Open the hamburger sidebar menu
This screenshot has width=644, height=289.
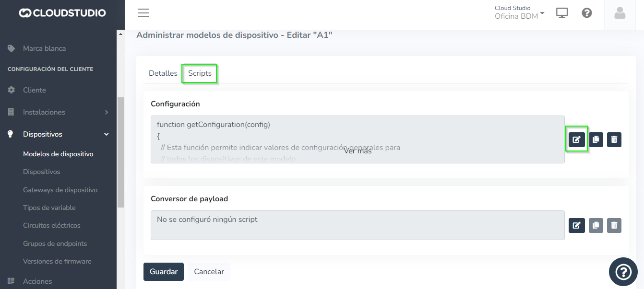click(x=143, y=13)
